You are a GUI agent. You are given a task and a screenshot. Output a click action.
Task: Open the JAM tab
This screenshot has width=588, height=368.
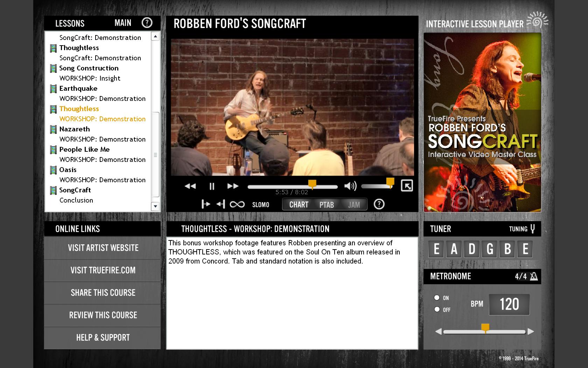click(x=354, y=205)
